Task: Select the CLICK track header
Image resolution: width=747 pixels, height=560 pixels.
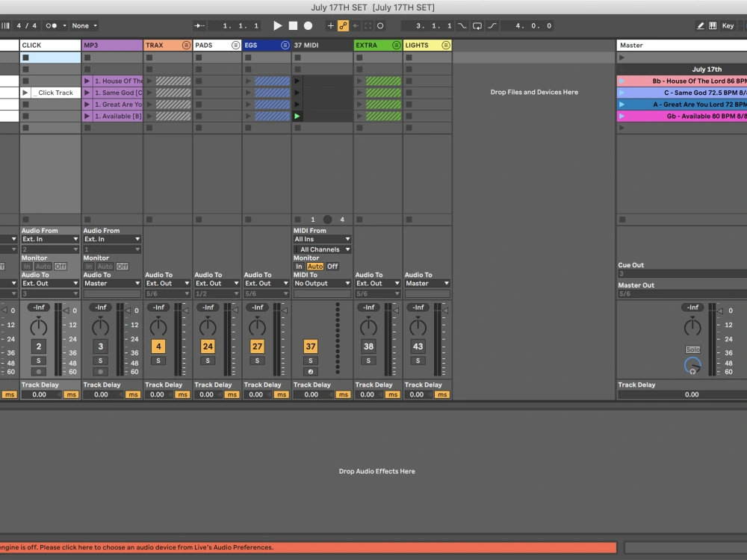Action: click(x=50, y=46)
